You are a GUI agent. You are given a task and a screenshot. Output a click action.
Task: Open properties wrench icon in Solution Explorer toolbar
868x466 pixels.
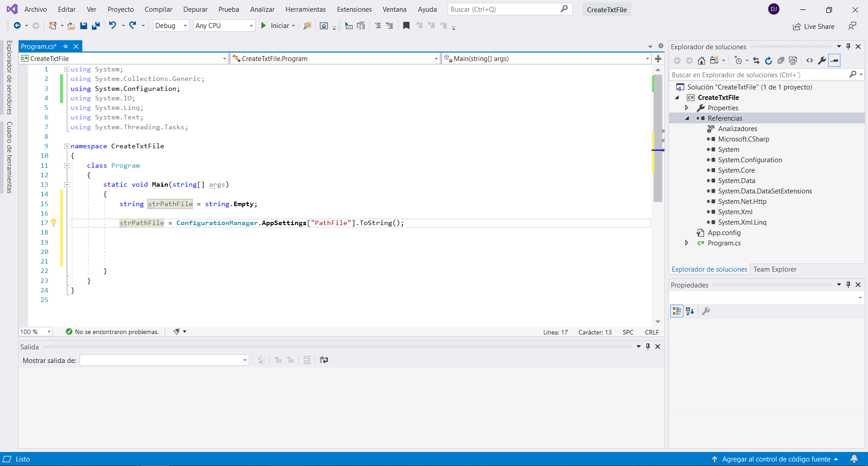(x=822, y=61)
